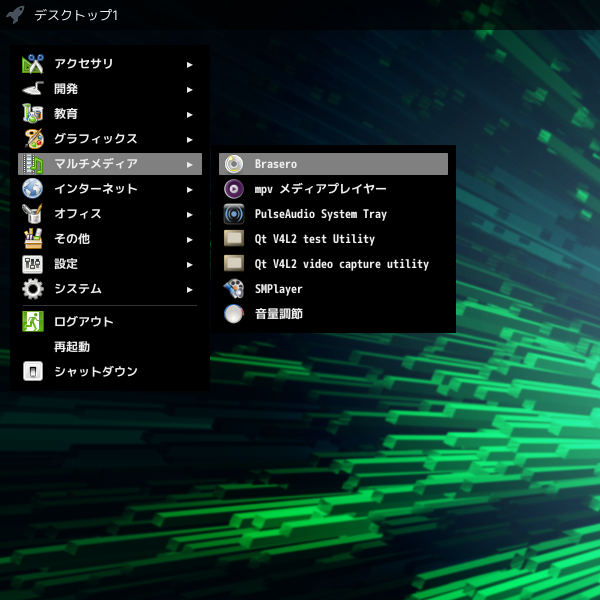Click the アクセサリ scissors icon

[x=33, y=64]
